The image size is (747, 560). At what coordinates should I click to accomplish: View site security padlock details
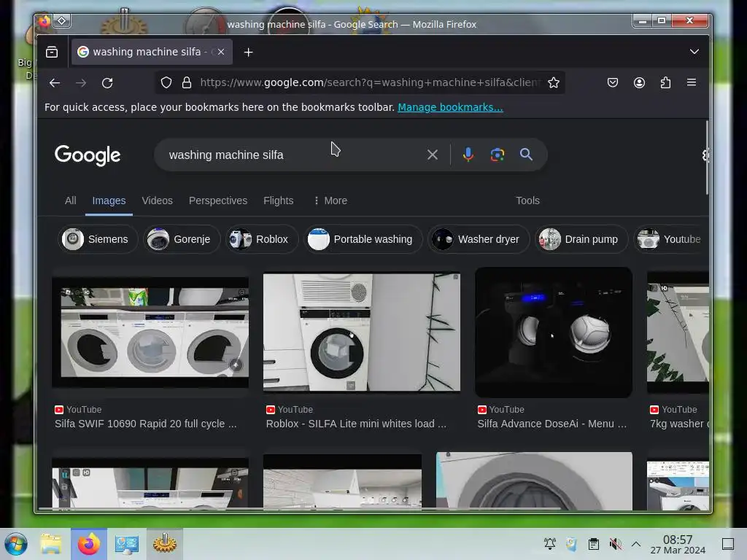tap(187, 83)
